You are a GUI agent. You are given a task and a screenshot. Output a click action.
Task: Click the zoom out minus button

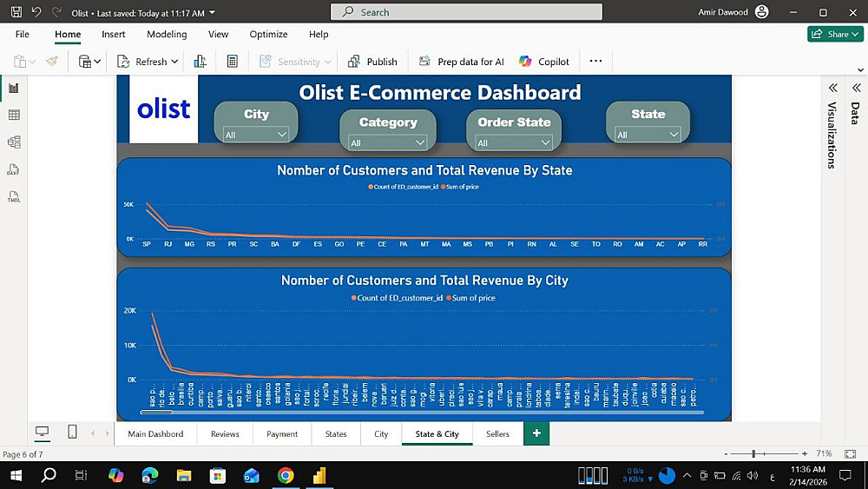coord(726,453)
